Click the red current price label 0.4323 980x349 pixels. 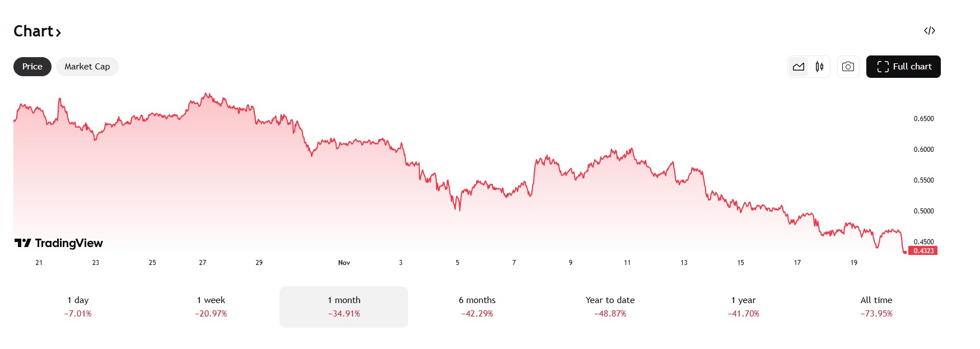point(925,252)
